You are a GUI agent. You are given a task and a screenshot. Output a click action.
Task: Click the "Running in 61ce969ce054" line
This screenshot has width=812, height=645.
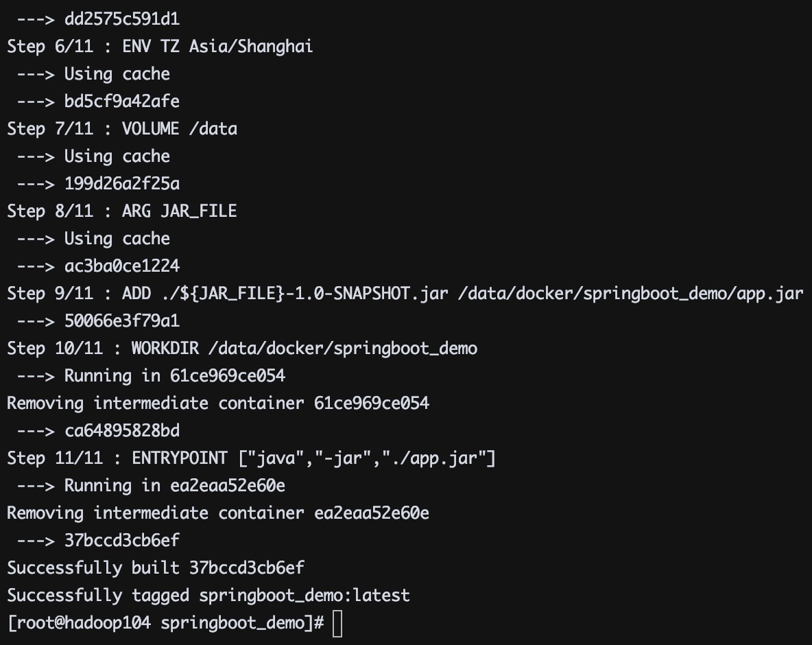pyautogui.click(x=175, y=376)
